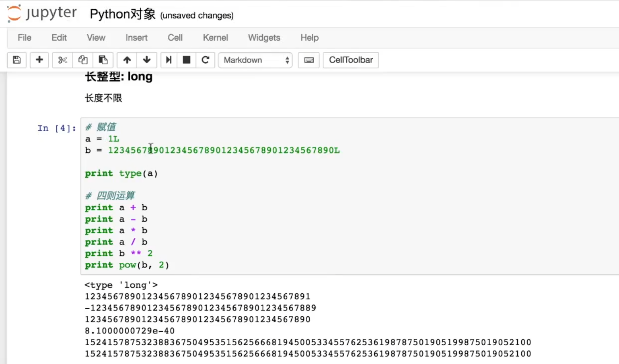This screenshot has height=364, width=619.
Task: Paste cells below icon
Action: [103, 60]
